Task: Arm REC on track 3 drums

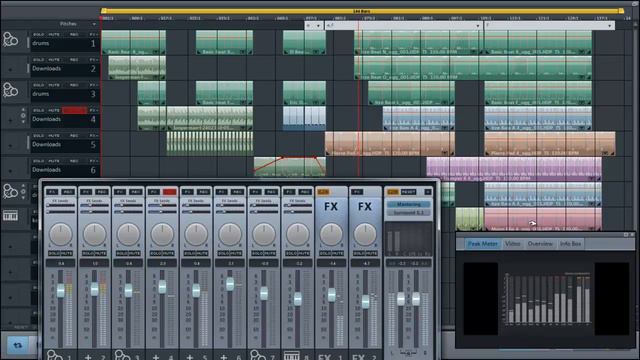Action: click(x=74, y=85)
